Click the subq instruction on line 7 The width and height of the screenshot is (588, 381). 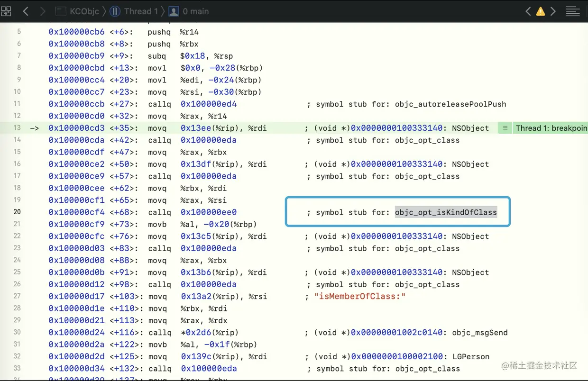tap(157, 56)
